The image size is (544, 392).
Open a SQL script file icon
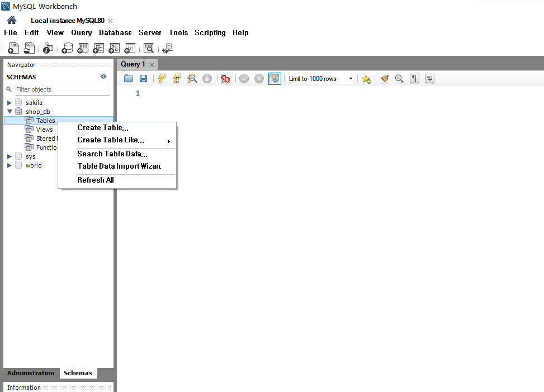point(29,48)
